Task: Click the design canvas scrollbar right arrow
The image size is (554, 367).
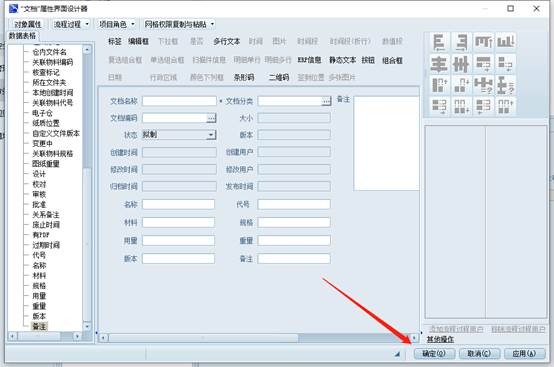Action: point(414,338)
